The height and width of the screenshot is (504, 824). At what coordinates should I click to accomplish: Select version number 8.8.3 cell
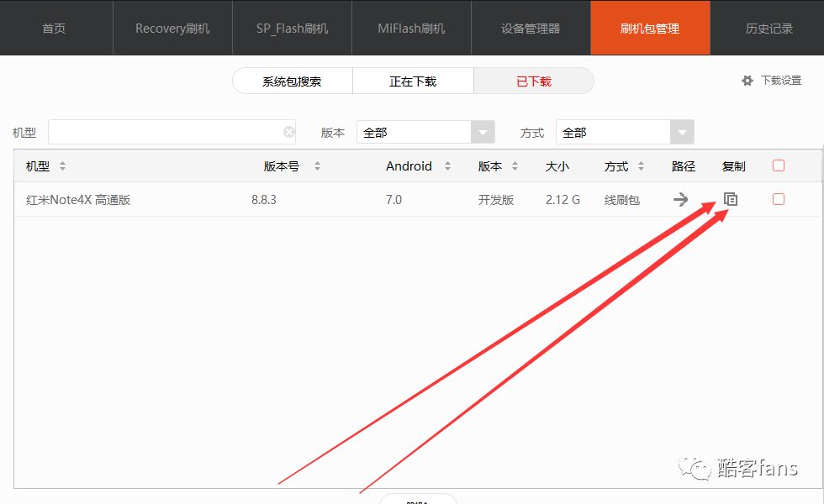264,200
